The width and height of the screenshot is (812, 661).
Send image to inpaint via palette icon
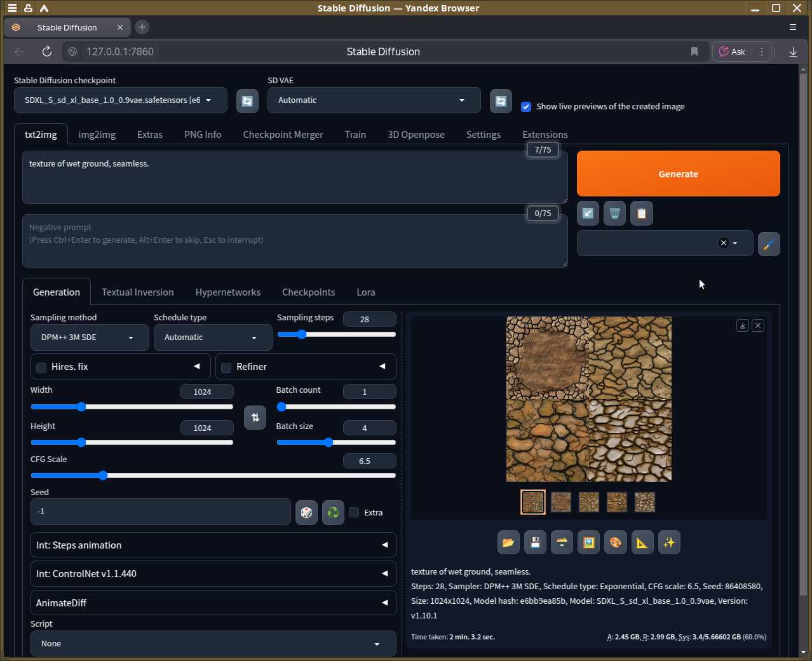pos(615,542)
